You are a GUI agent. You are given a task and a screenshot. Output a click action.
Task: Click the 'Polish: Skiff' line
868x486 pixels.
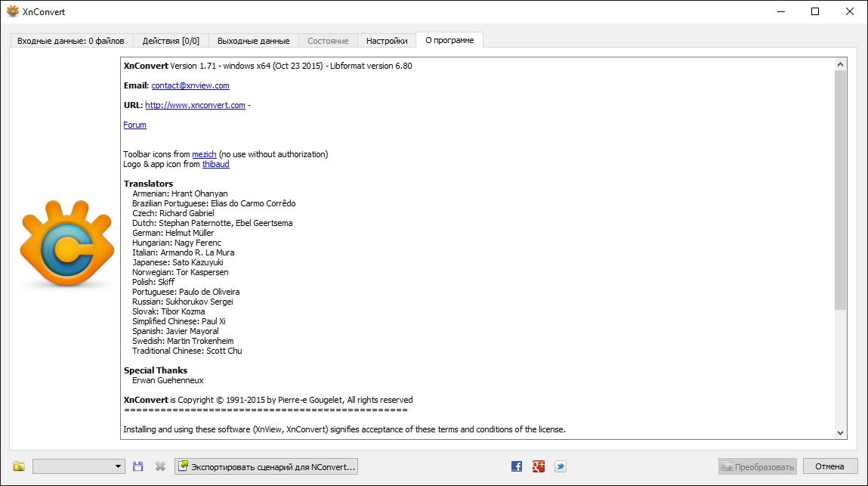tap(153, 281)
